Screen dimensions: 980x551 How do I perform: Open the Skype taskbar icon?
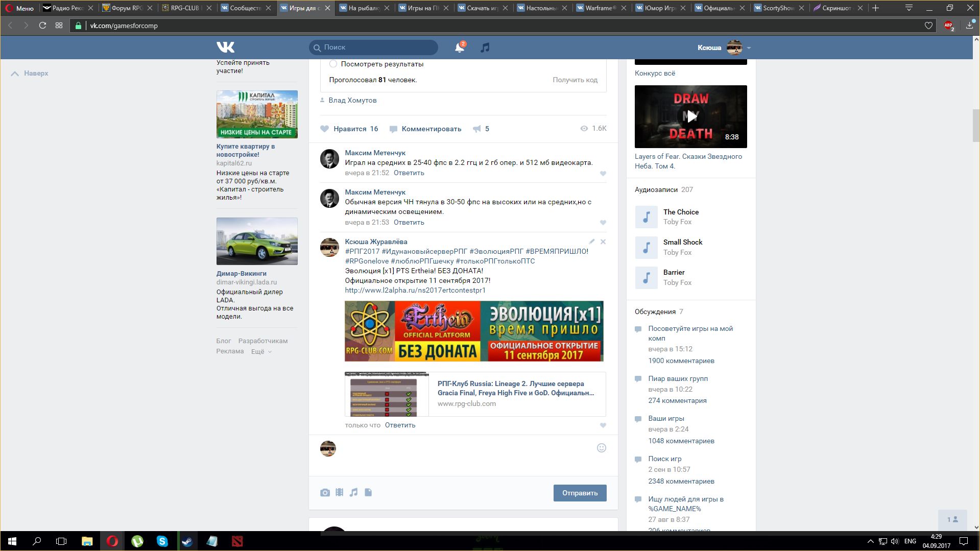(x=162, y=541)
